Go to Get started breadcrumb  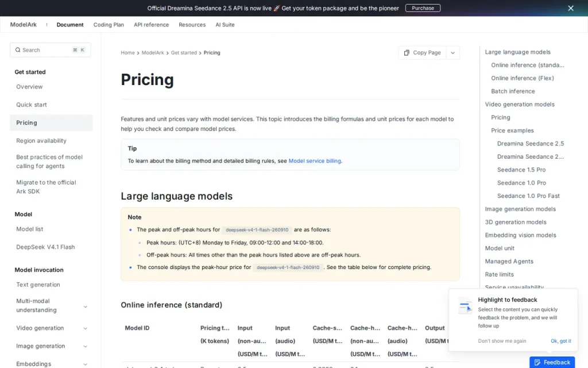pyautogui.click(x=184, y=52)
